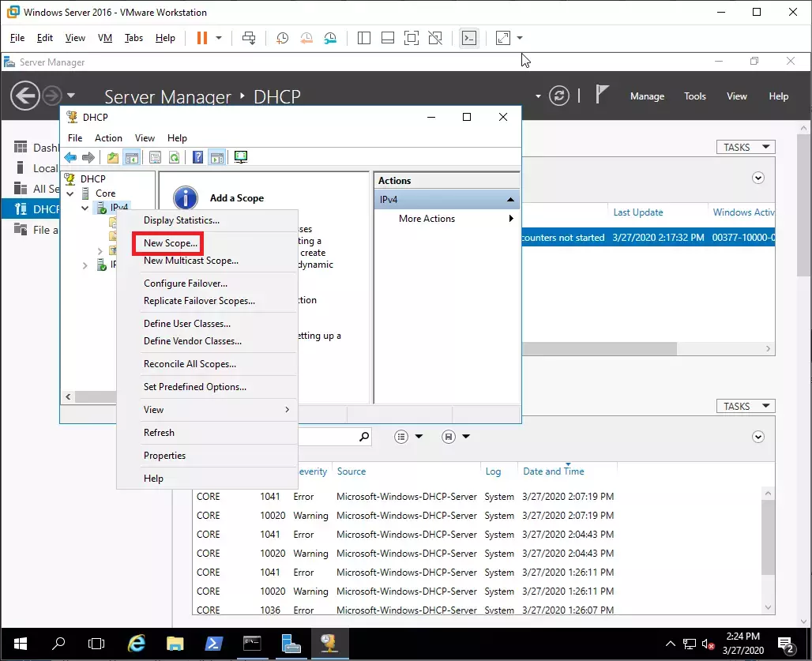Switch VMware to Unity mode
The image size is (812, 661).
coord(435,38)
